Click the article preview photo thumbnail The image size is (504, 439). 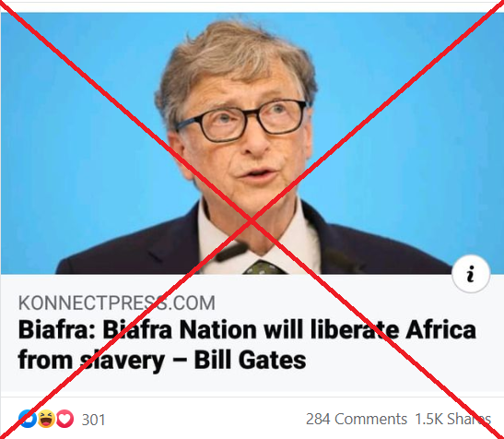[252, 143]
